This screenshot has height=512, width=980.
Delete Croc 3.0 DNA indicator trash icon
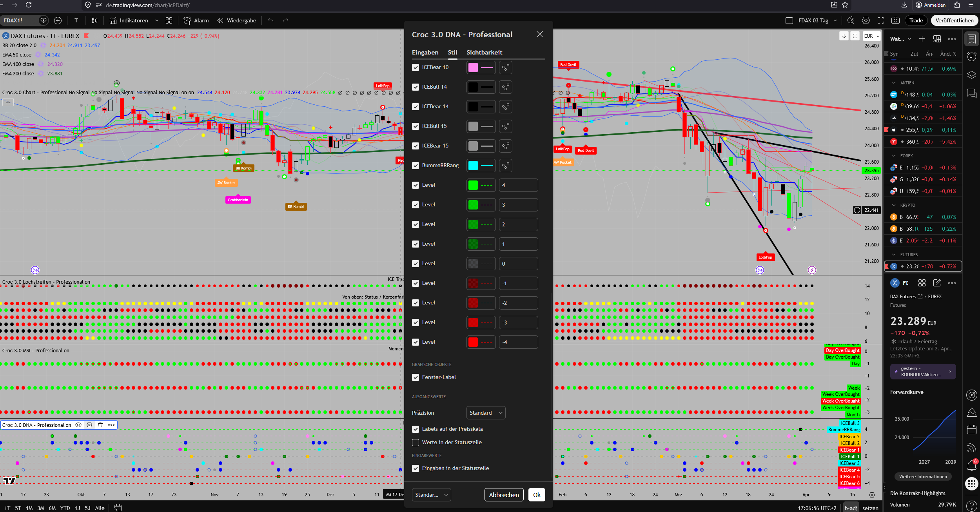click(x=100, y=425)
